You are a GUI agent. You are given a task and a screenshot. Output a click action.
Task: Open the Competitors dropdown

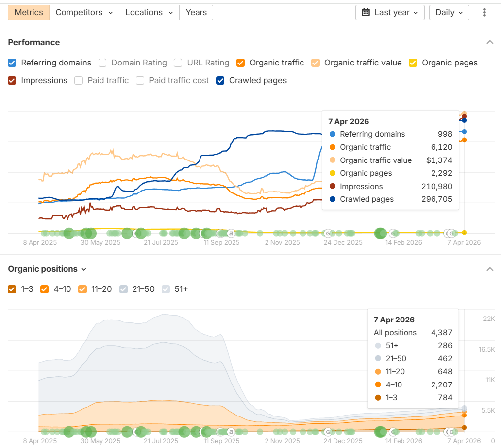84,12
